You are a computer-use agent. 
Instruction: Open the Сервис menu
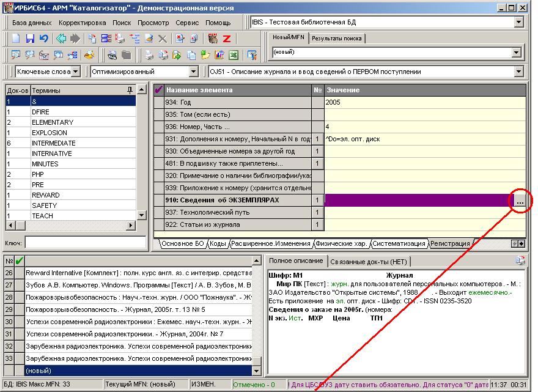tap(187, 23)
